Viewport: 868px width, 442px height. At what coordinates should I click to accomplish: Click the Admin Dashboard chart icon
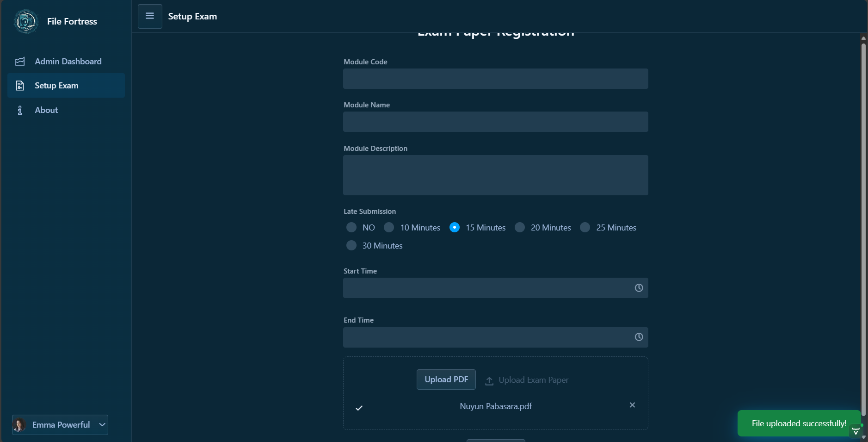click(20, 62)
